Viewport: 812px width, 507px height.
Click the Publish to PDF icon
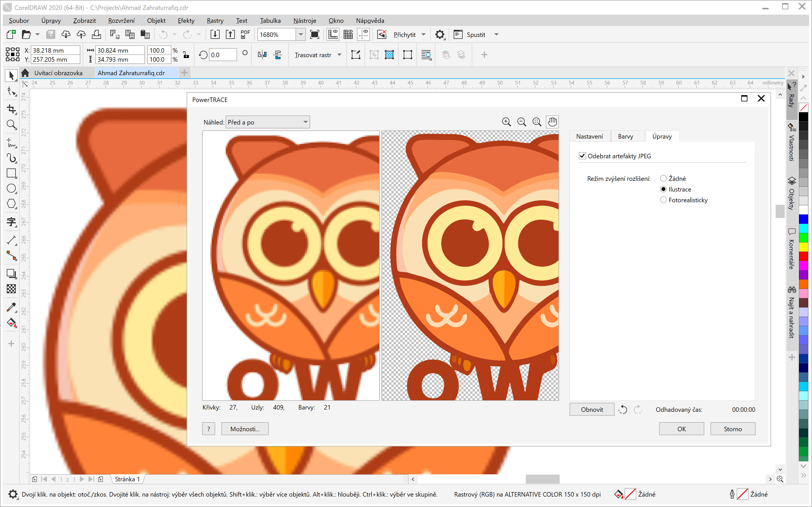245,35
